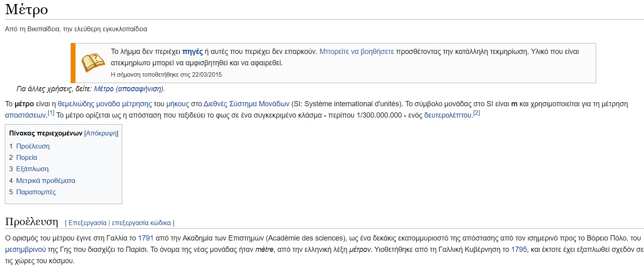Open Διεθνές Σύστημα Μονάδων link
Viewport: 644px width, 275px height.
tap(246, 104)
